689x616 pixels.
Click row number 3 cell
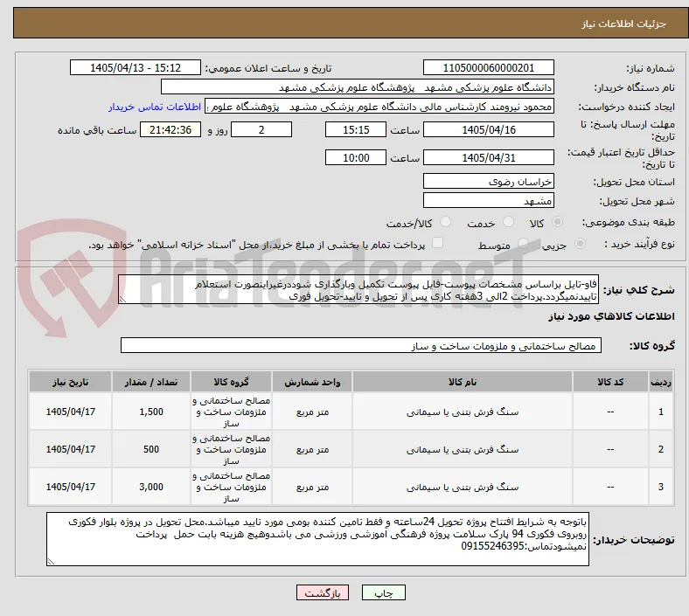pos(660,487)
